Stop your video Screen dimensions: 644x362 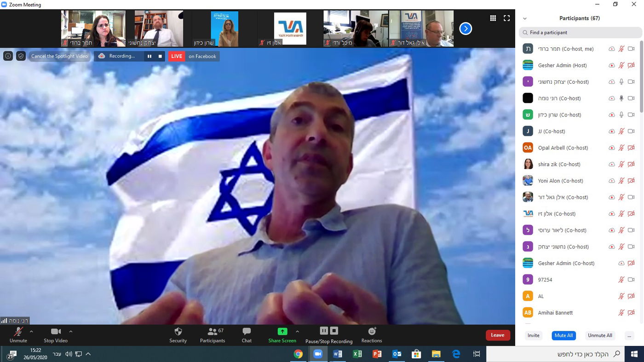(55, 333)
